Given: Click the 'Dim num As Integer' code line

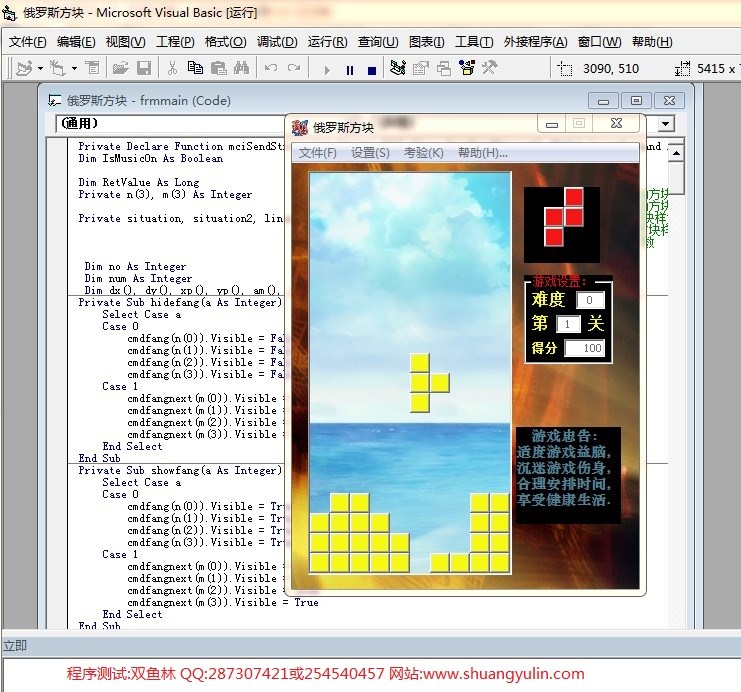Looking at the screenshot, I should 138,278.
